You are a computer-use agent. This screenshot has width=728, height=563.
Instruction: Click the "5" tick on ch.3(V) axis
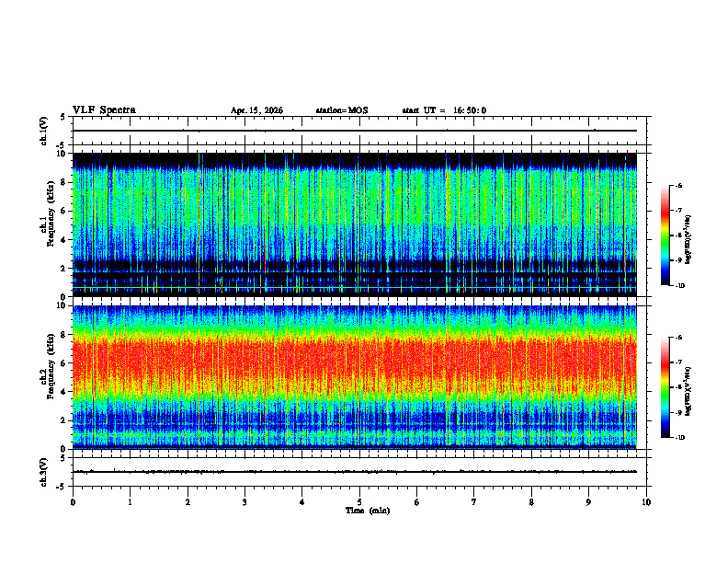[x=63, y=458]
